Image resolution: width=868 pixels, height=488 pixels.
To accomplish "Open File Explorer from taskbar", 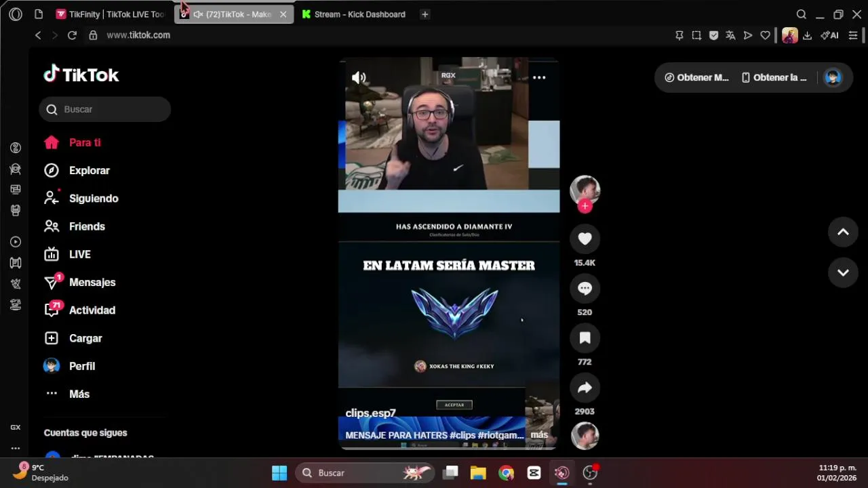I will click(x=478, y=473).
